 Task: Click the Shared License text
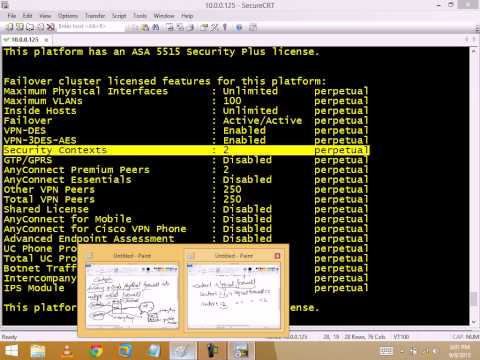(x=46, y=209)
